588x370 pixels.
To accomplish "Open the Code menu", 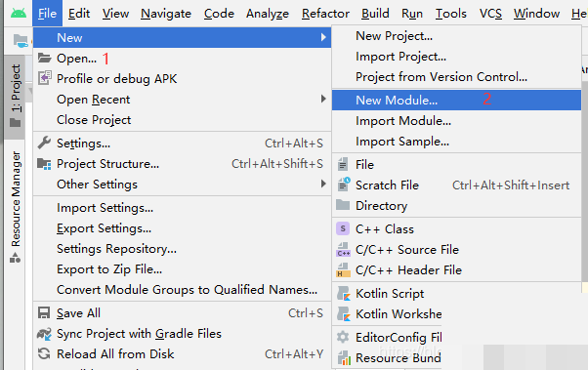I will [x=219, y=14].
